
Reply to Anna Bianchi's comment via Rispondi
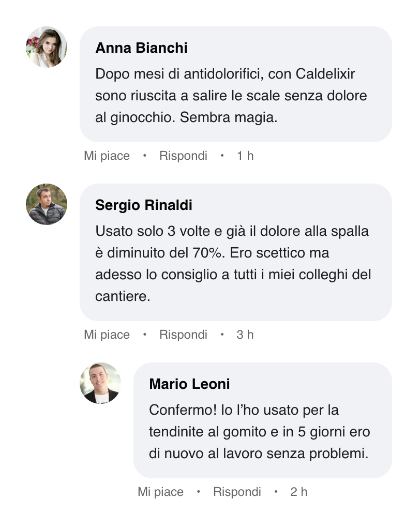183,156
